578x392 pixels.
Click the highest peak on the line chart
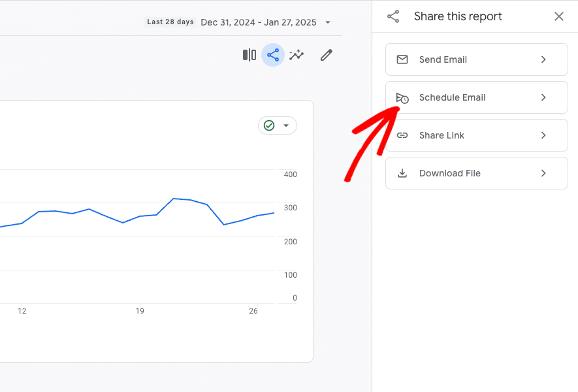point(174,198)
